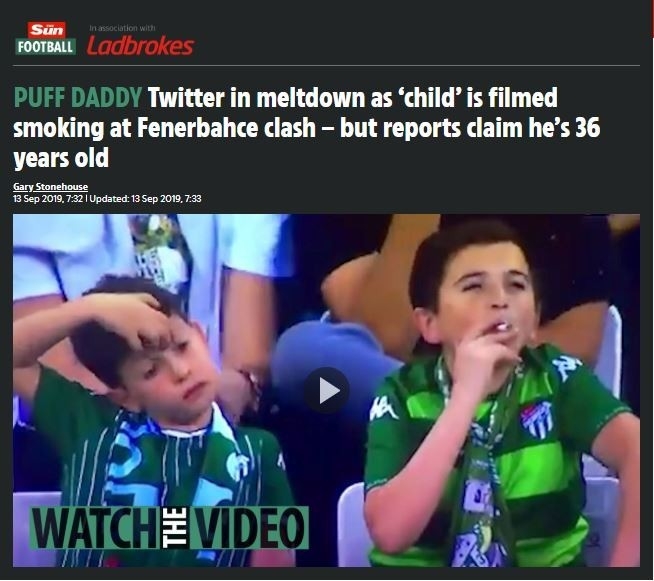654x581 pixels.
Task: Click the Updated 13 Sep 2019, 7:33 timestamp
Action: tap(146, 199)
